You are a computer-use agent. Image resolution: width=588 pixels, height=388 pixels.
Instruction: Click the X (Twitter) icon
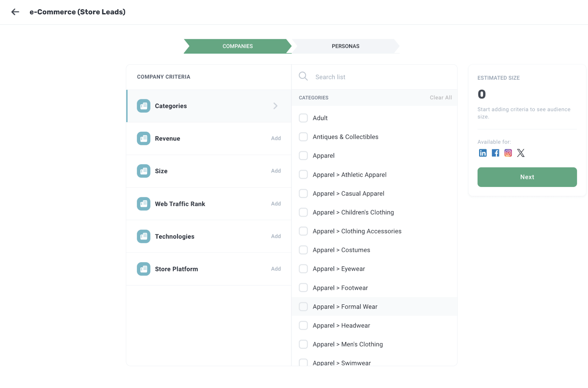point(521,153)
